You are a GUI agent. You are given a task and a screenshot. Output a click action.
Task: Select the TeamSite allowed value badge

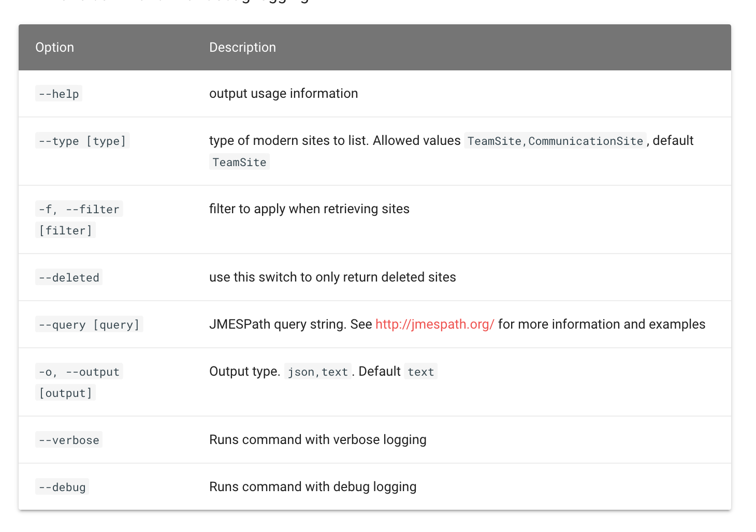[494, 140]
